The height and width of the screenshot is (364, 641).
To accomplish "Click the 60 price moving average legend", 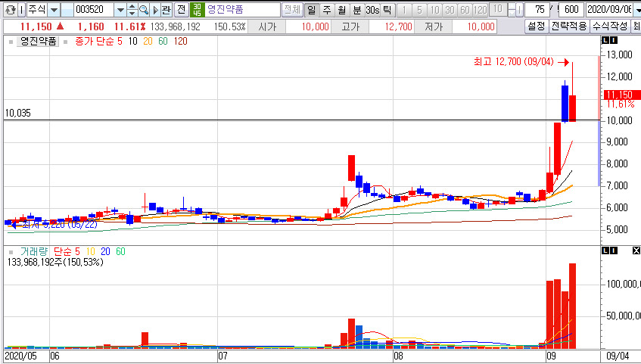I will (163, 42).
